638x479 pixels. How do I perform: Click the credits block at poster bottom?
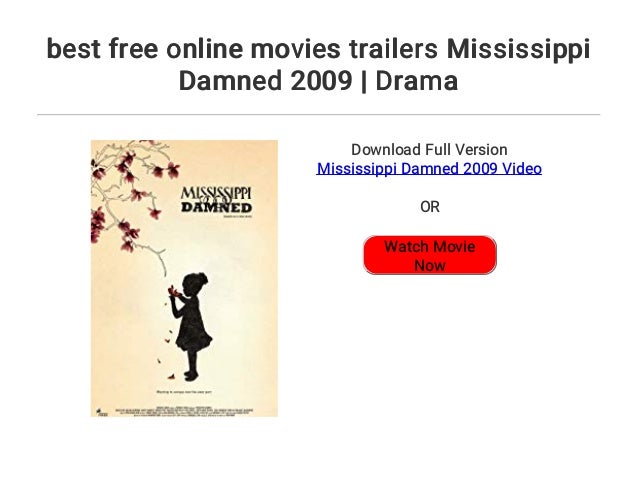pos(184,410)
